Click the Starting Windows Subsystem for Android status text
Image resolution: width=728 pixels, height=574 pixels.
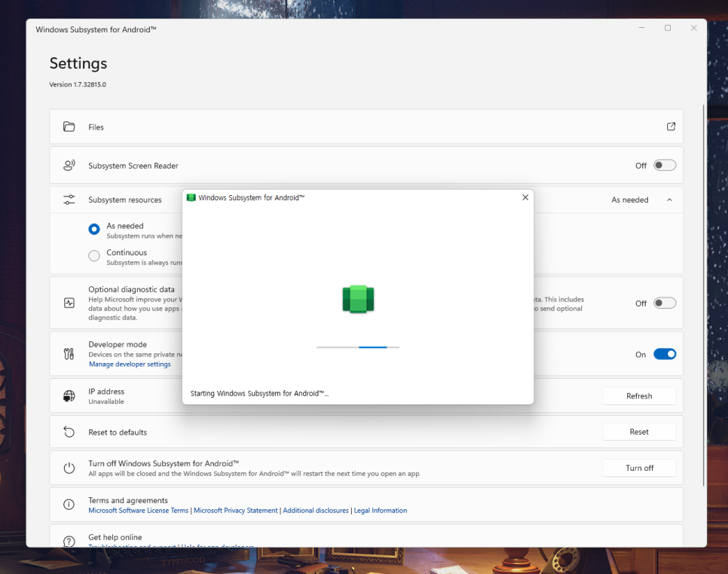259,393
